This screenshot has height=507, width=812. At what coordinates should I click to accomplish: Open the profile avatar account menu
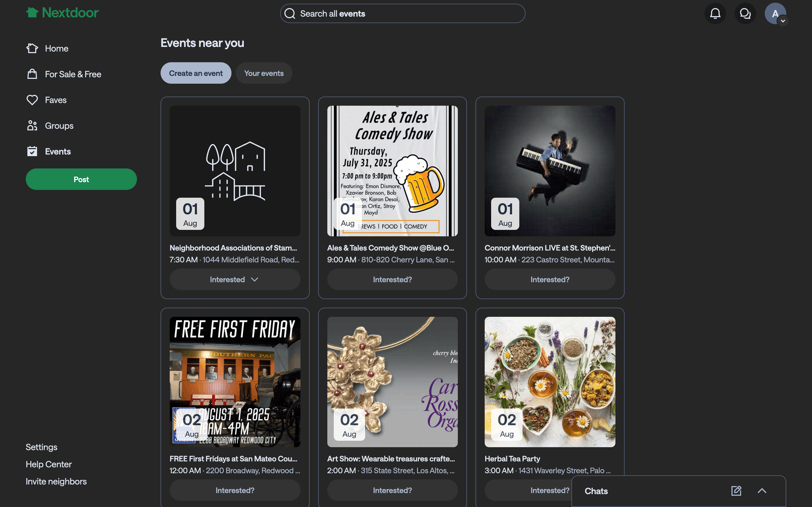pyautogui.click(x=775, y=13)
